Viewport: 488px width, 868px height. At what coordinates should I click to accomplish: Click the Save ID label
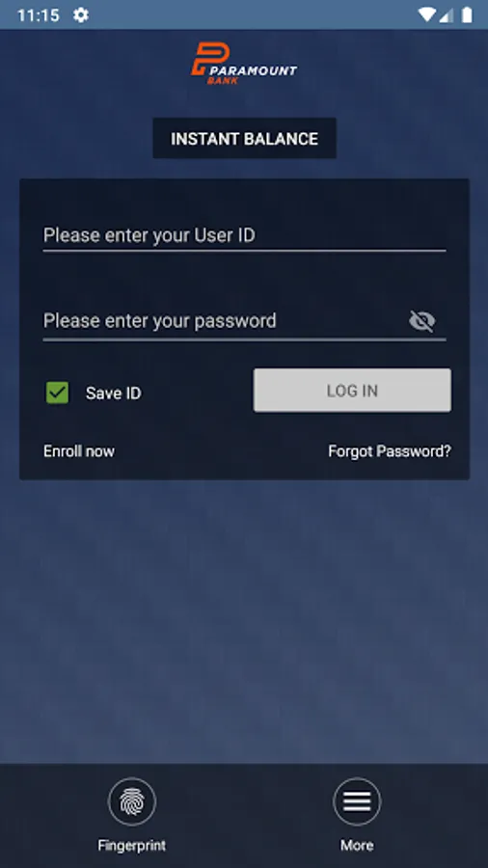point(114,393)
